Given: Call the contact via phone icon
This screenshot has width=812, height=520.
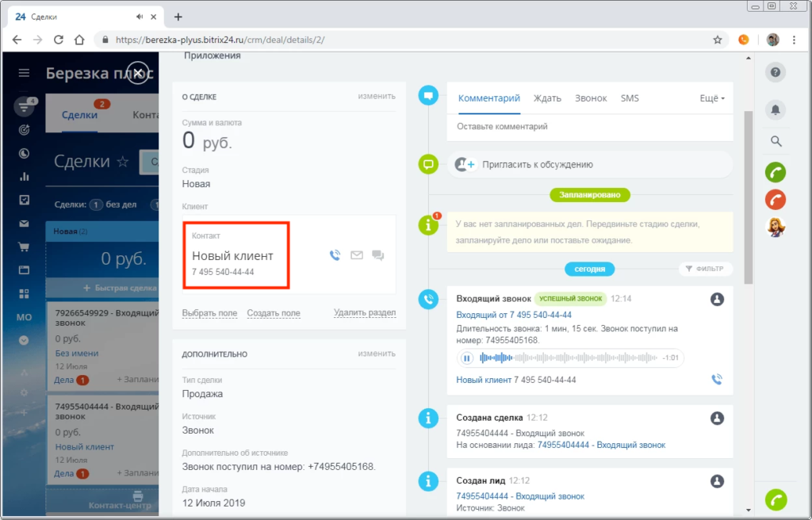Looking at the screenshot, I should [335, 254].
